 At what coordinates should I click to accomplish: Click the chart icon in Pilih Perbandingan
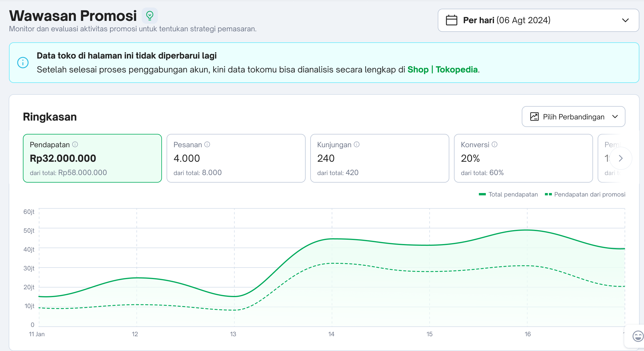pos(534,117)
